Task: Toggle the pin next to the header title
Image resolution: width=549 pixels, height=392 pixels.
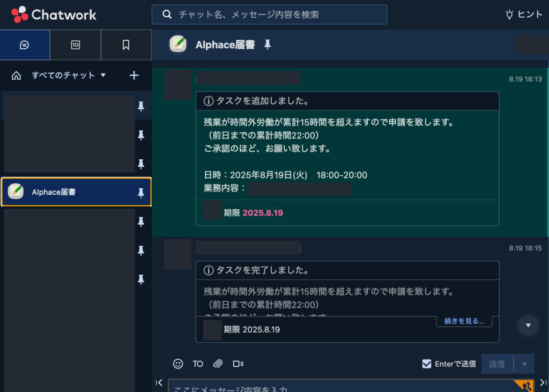Action: [268, 45]
